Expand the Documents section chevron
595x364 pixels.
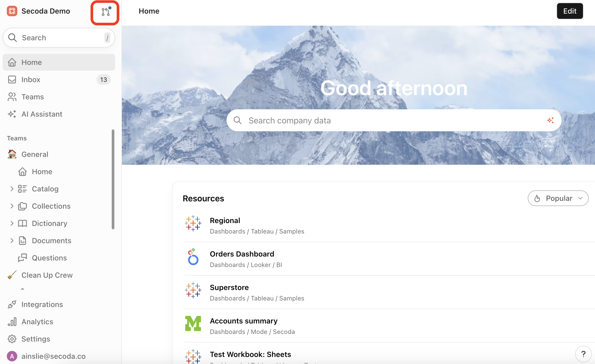tap(12, 241)
